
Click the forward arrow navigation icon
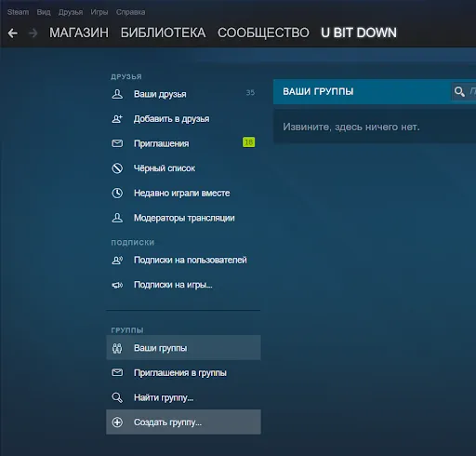click(33, 33)
